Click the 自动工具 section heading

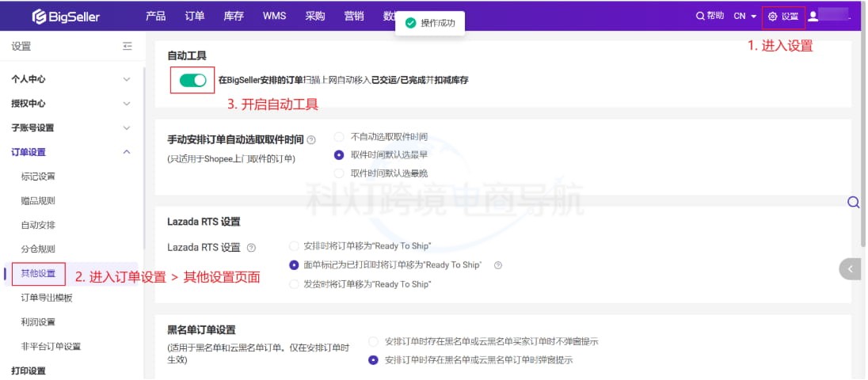tap(187, 56)
